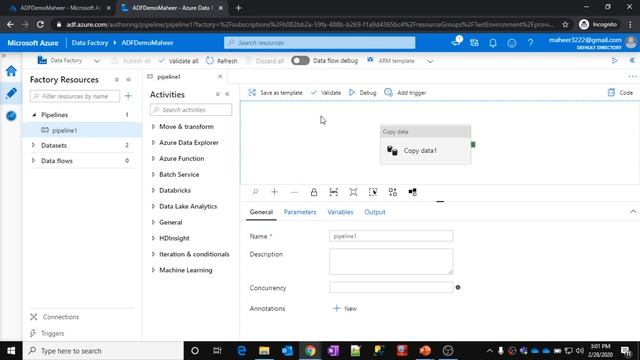Zoom in on the pipeline canvas
This screenshot has width=640, height=360.
[x=274, y=192]
